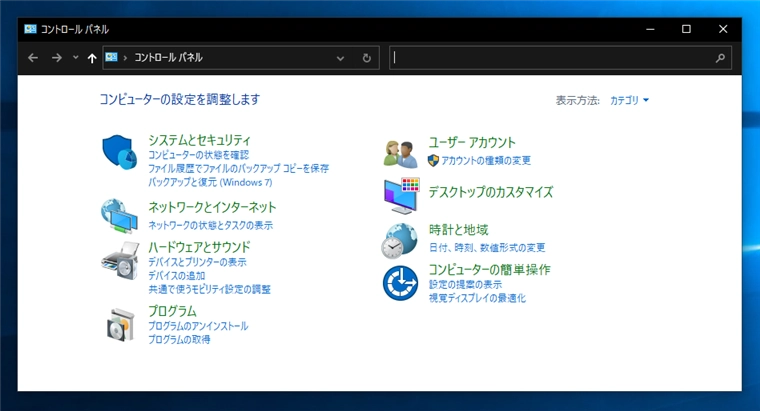The height and width of the screenshot is (411, 760).
Task: Click the search magnifier icon
Action: (x=720, y=58)
